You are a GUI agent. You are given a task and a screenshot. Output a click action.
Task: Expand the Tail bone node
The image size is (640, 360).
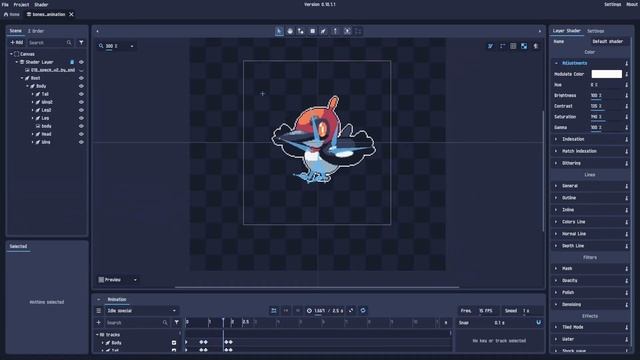click(x=33, y=94)
